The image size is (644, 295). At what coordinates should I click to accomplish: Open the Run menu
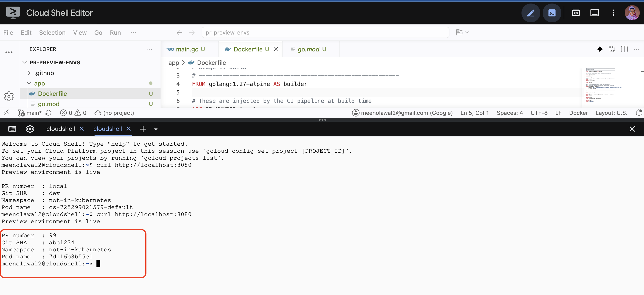(x=115, y=32)
